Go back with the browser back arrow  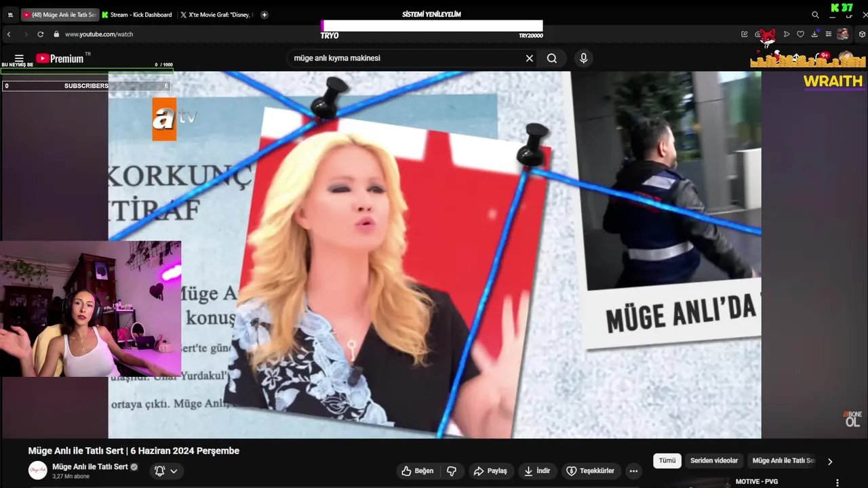[9, 34]
